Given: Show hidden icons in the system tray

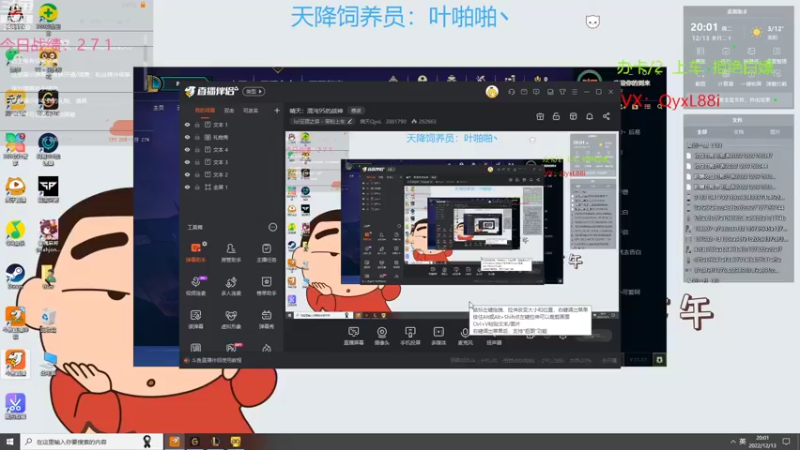Looking at the screenshot, I should pos(733,442).
